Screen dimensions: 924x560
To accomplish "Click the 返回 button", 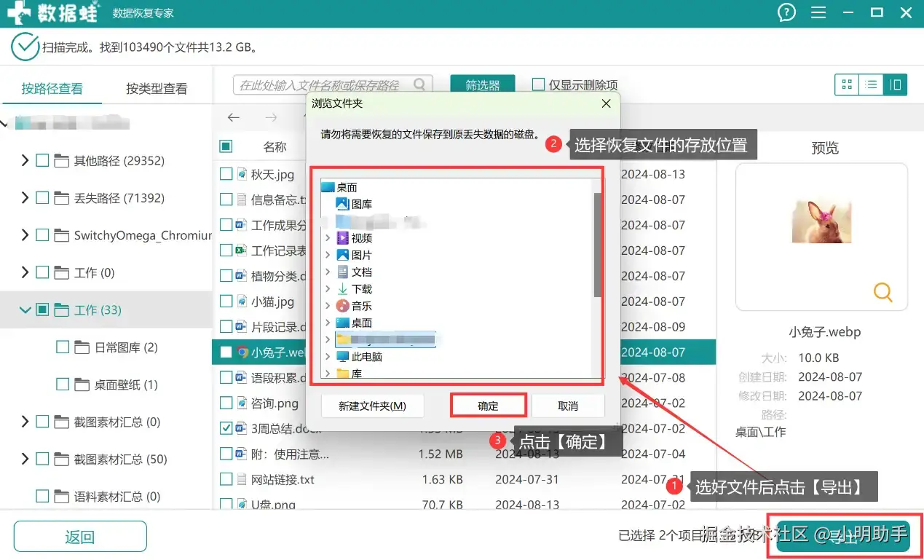I will pos(80,537).
